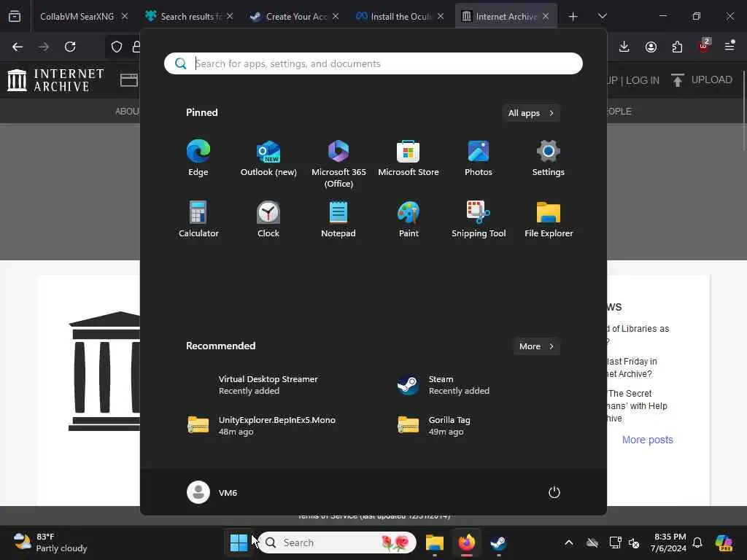747x560 pixels.
Task: Open Gorilla Tag recommended folder
Action: click(x=433, y=426)
